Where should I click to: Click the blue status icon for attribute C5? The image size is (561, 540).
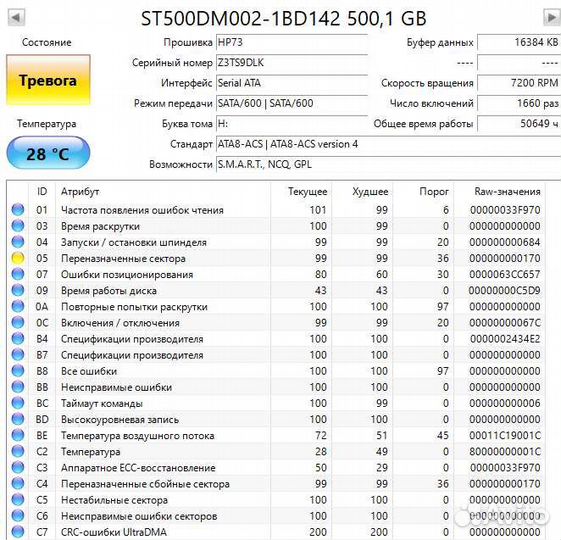pos(18,500)
